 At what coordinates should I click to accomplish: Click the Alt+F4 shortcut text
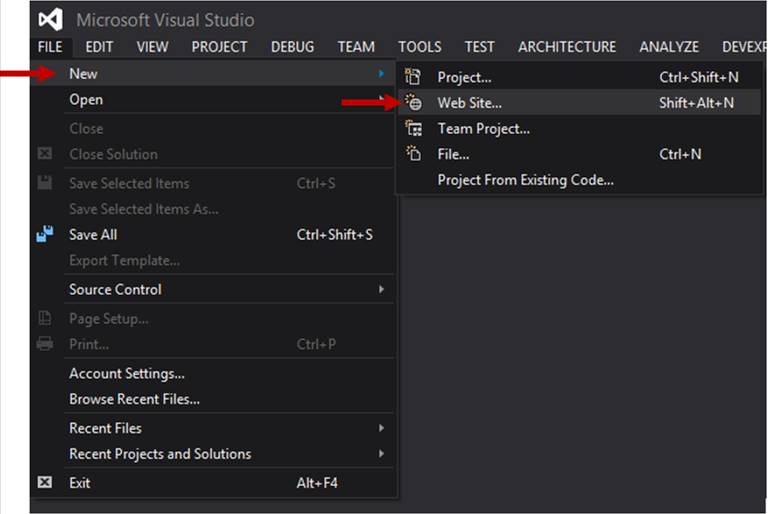(317, 483)
